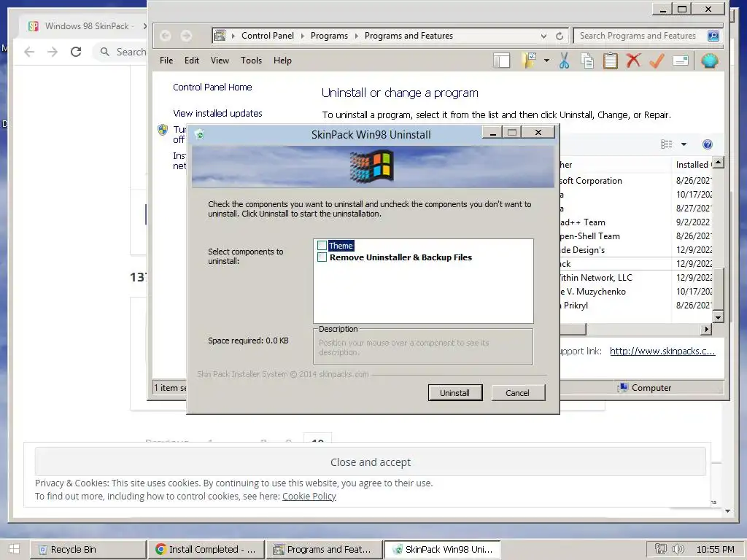Click the scissors Cut icon
Viewport: 747px width, 560px height.
564,61
